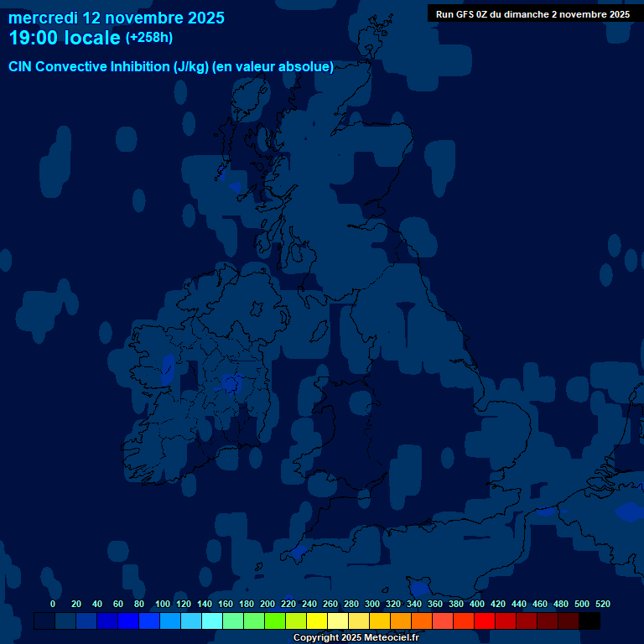Click the bright red legend swatch
The height and width of the screenshot is (644, 644).
pyautogui.click(x=485, y=621)
